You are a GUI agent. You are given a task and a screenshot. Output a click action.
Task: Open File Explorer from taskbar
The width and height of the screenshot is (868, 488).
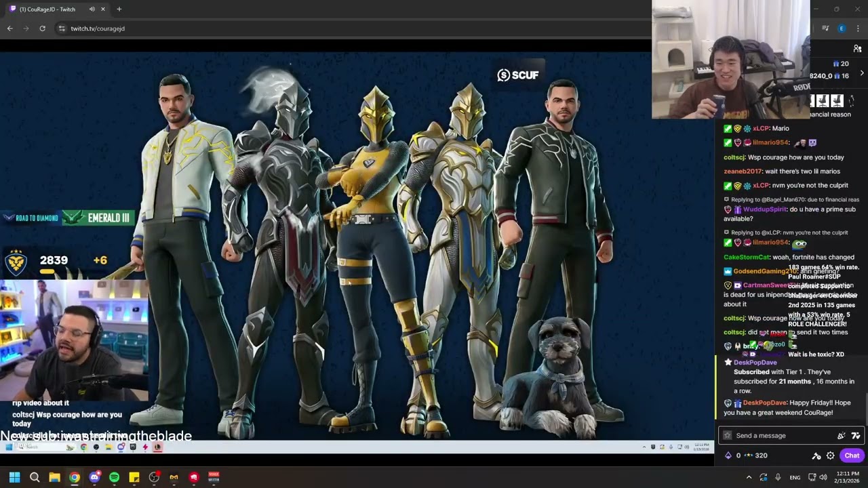(54, 477)
